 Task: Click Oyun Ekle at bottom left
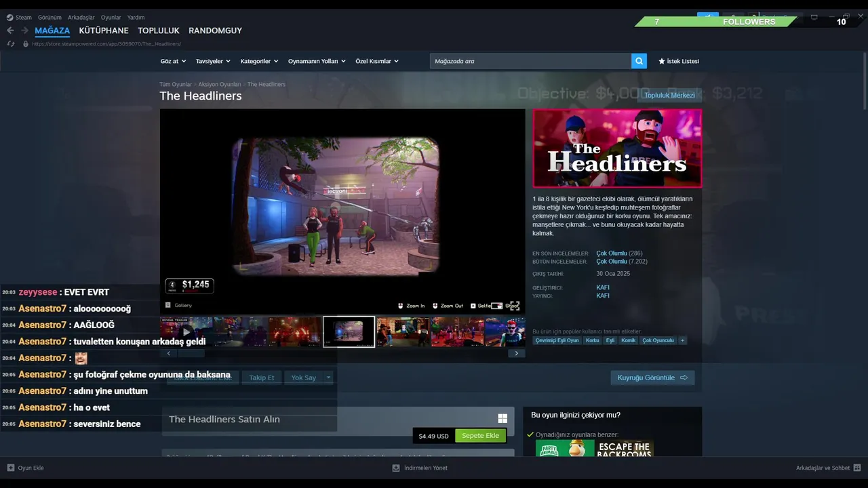pyautogui.click(x=26, y=468)
